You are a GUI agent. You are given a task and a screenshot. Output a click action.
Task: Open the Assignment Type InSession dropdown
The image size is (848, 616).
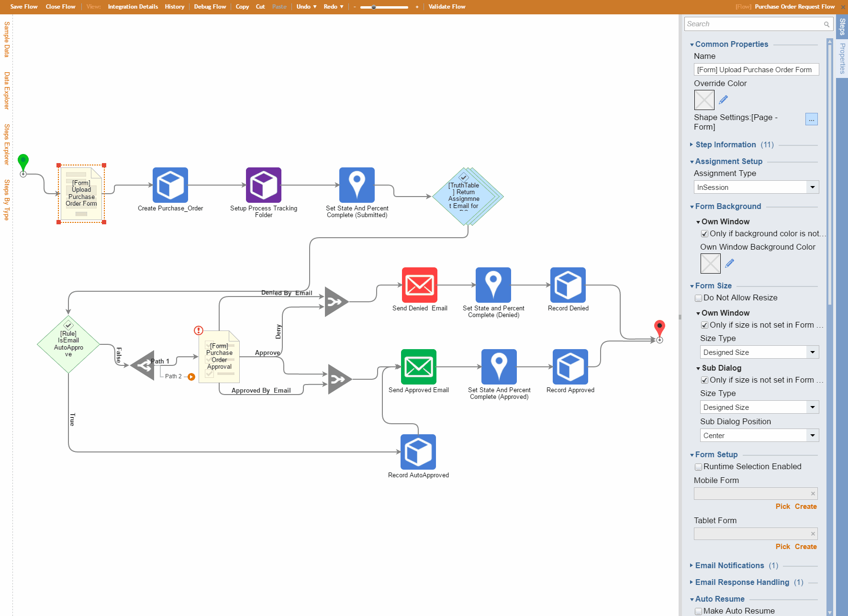[813, 187]
